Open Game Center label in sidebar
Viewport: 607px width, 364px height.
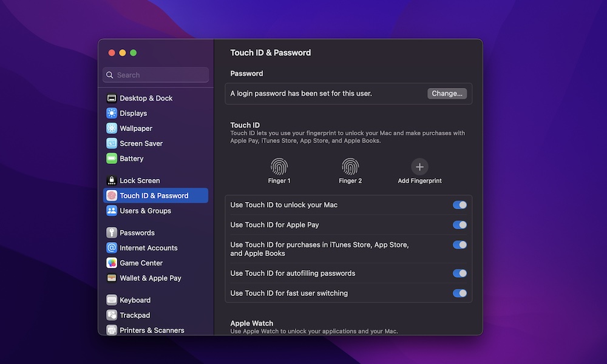[141, 263]
